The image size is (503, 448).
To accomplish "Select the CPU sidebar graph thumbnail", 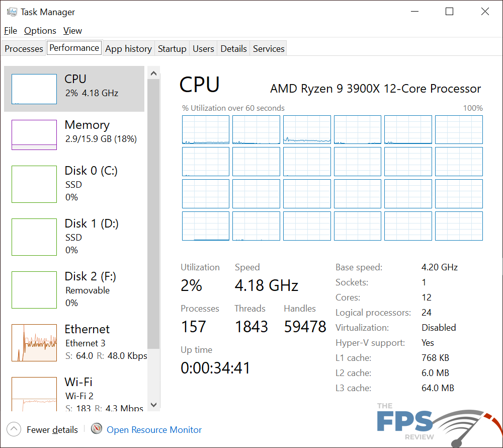I will coord(34,89).
